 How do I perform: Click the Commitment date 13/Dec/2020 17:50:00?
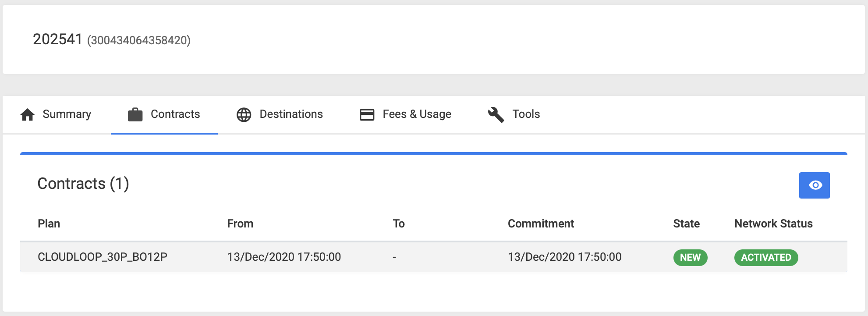click(564, 257)
